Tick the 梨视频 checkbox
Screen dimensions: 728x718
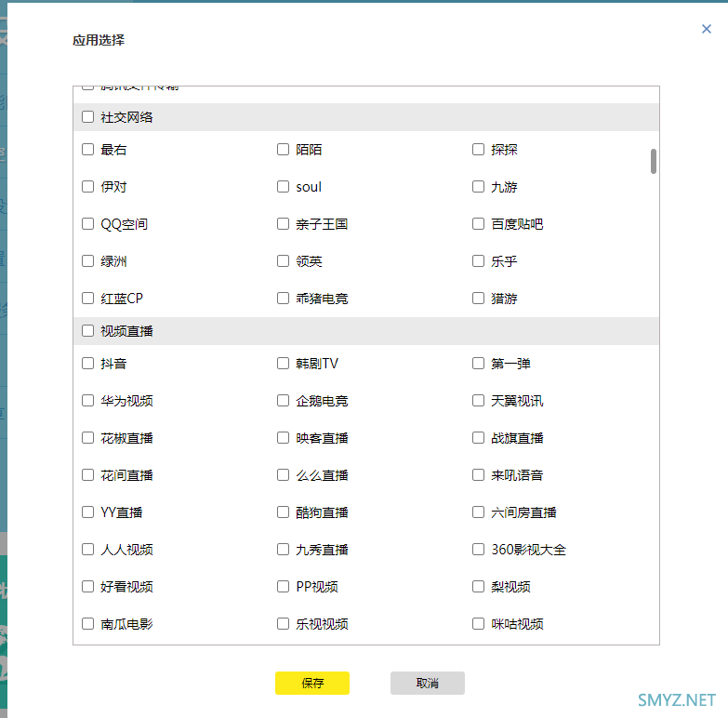click(x=478, y=587)
